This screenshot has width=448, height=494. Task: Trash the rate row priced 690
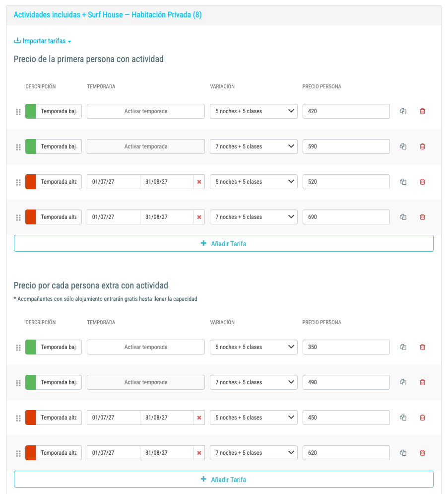pyautogui.click(x=423, y=217)
